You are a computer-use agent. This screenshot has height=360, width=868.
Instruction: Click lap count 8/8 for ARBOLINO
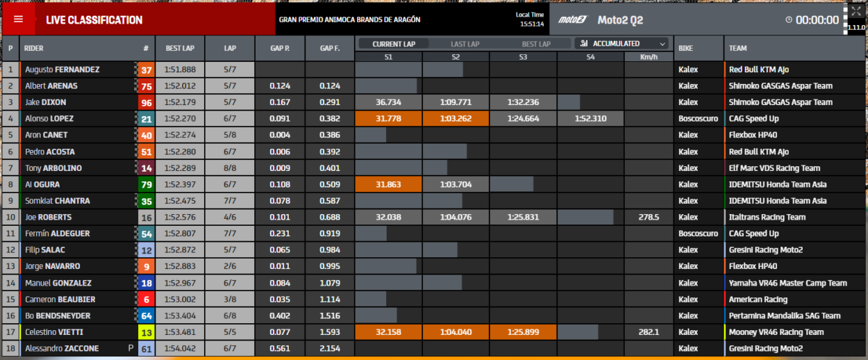230,168
